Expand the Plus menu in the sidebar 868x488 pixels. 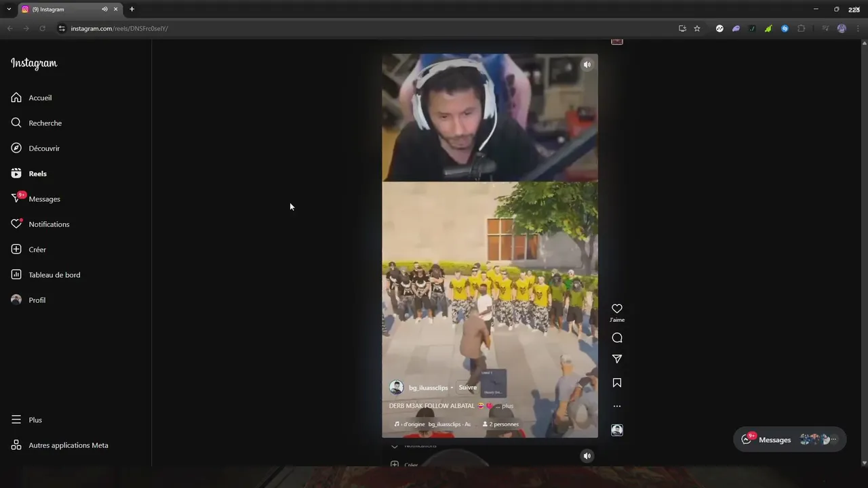[26, 420]
